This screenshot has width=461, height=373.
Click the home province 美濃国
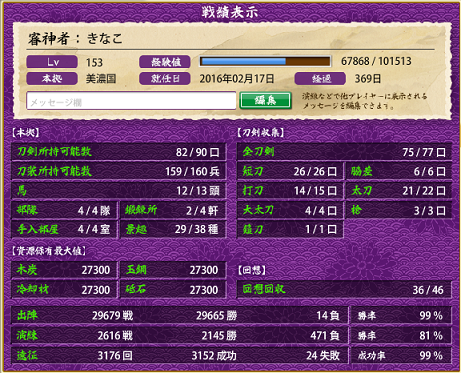coord(101,79)
